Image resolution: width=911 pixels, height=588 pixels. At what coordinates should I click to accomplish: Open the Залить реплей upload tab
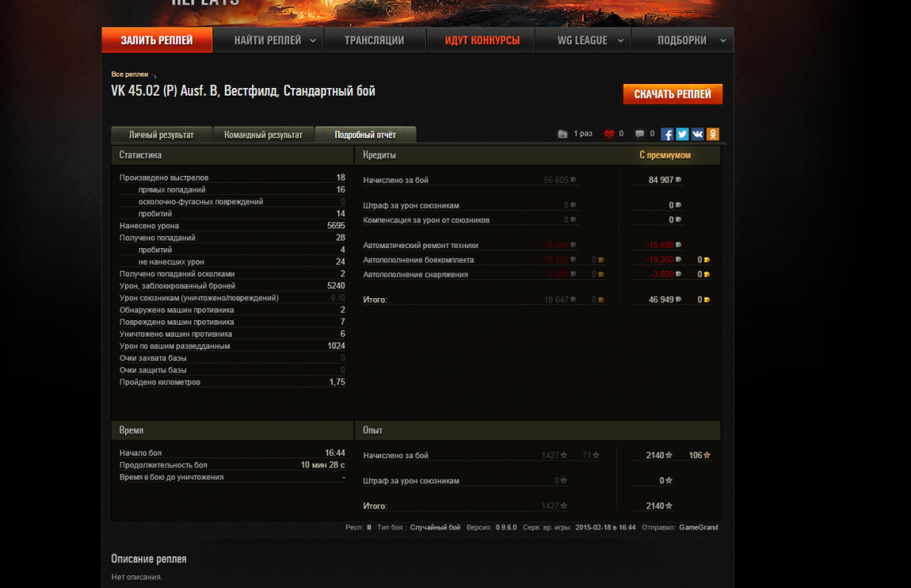coord(157,40)
